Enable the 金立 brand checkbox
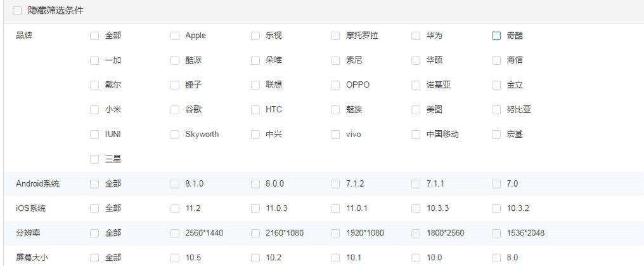Viewport: 644px width, 266px height. (x=496, y=85)
